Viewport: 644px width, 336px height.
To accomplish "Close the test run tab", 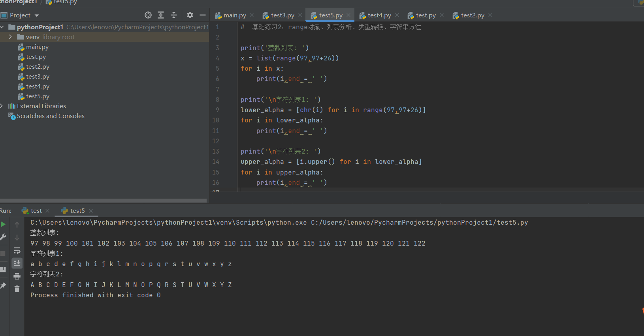I will pyautogui.click(x=47, y=211).
